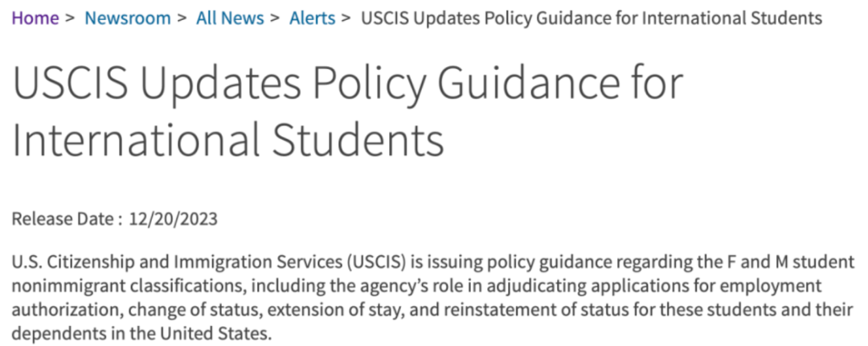Go to the Home breadcrumb link
This screenshot has height=346, width=868.
[35, 18]
